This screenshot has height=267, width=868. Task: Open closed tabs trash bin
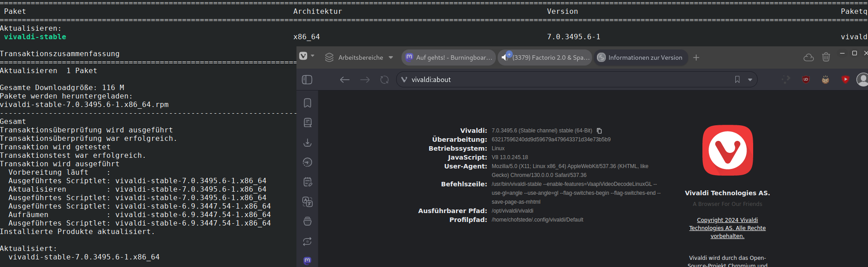coord(826,57)
